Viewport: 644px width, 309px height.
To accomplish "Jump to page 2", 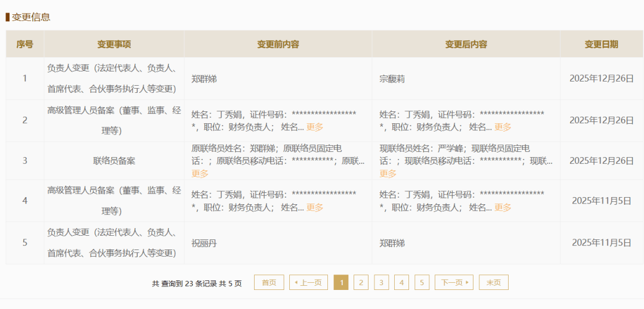I will (x=361, y=283).
